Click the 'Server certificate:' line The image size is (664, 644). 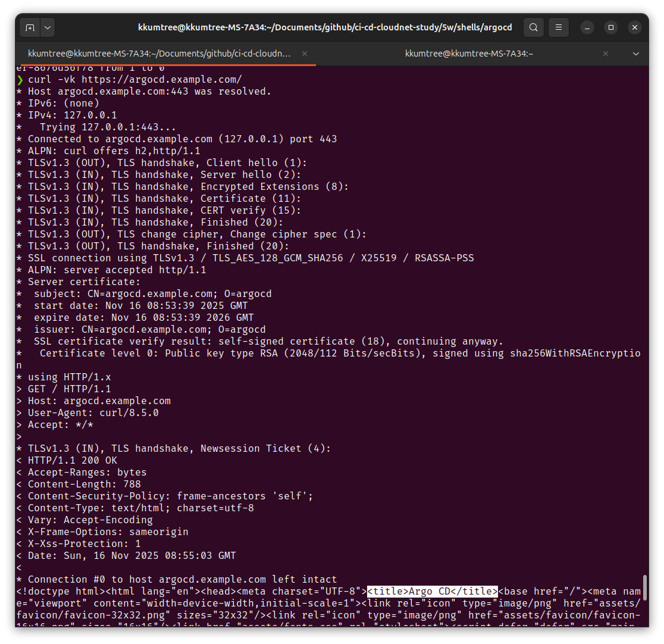(79, 282)
